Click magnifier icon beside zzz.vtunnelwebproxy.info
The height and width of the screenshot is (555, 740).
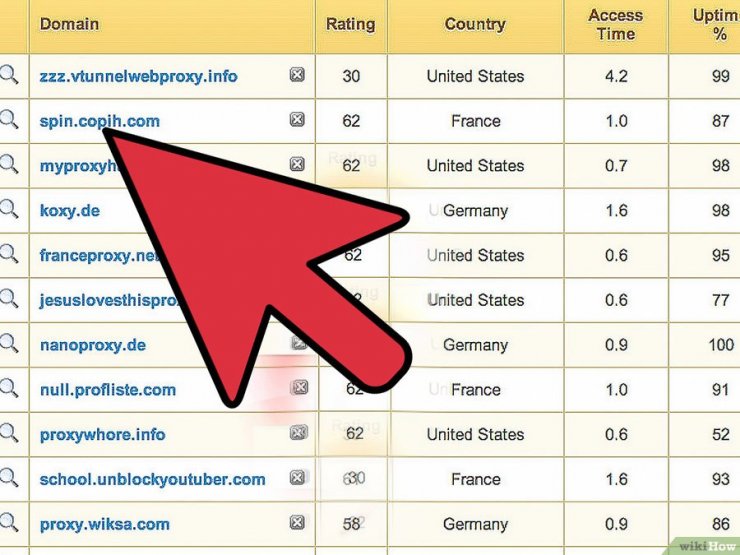(x=9, y=75)
